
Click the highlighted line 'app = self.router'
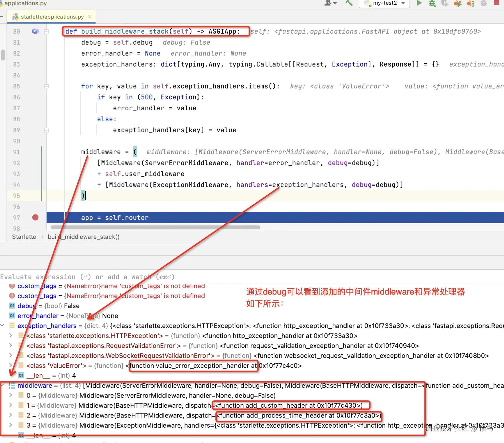275,217
